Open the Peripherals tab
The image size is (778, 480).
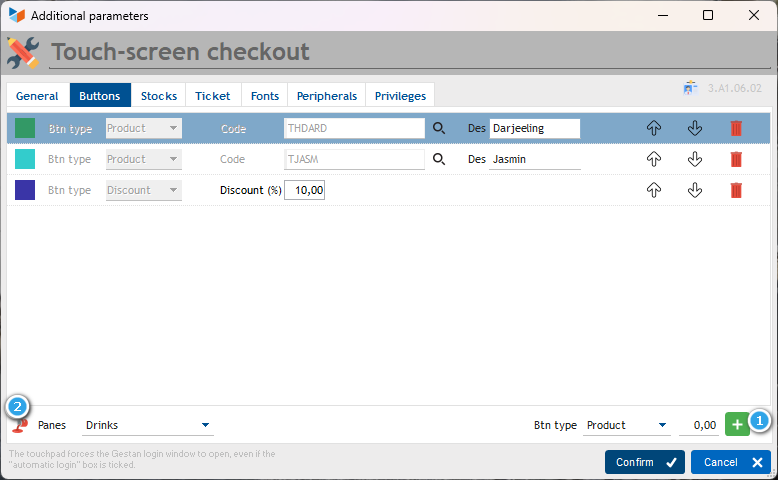326,96
